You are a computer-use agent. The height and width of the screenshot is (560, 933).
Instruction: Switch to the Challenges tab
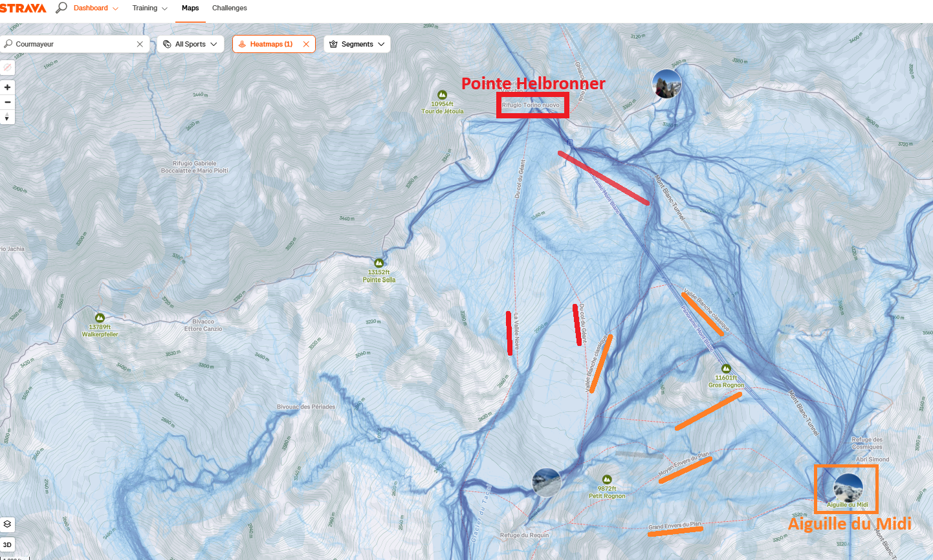point(230,8)
